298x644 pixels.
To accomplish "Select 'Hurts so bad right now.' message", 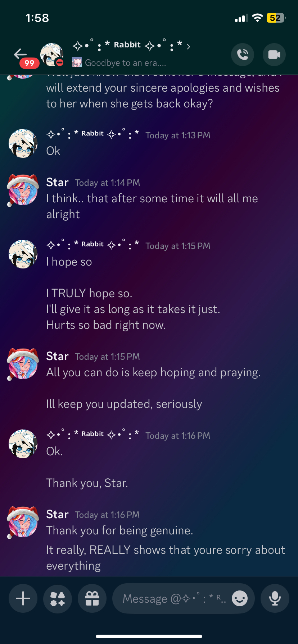I will (106, 325).
